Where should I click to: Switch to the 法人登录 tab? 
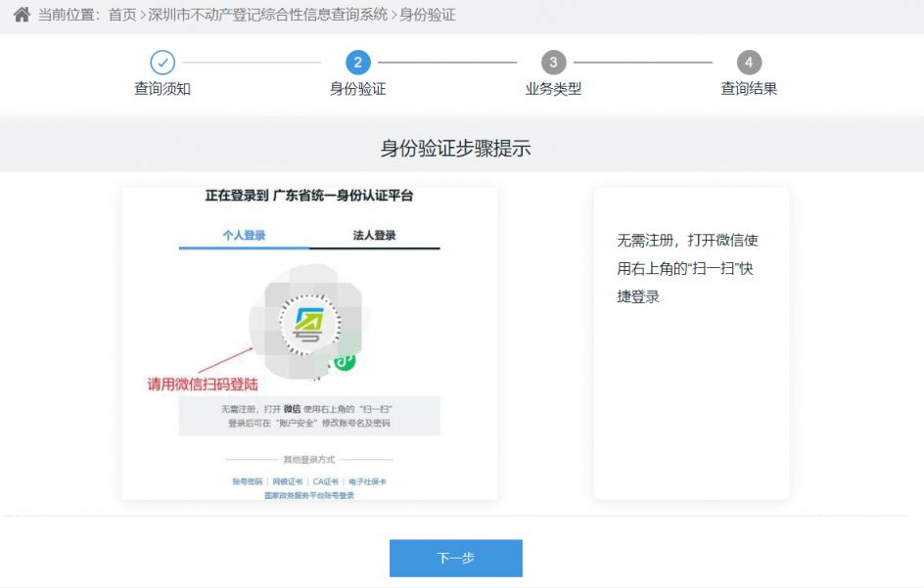point(375,236)
